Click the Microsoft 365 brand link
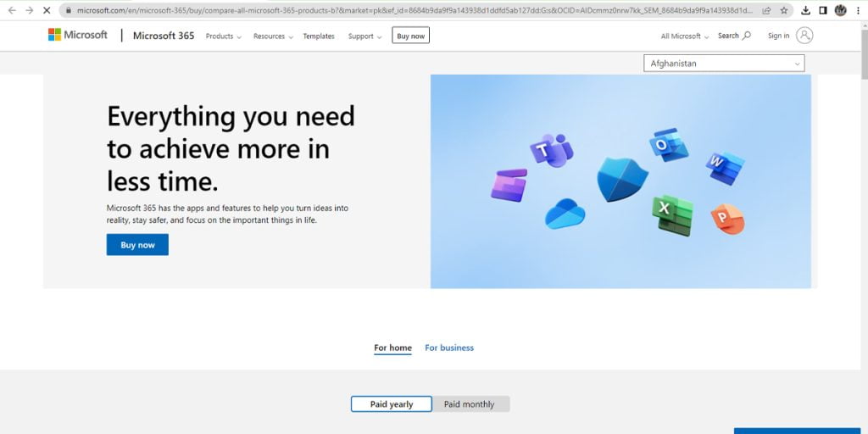The image size is (868, 434). (164, 36)
